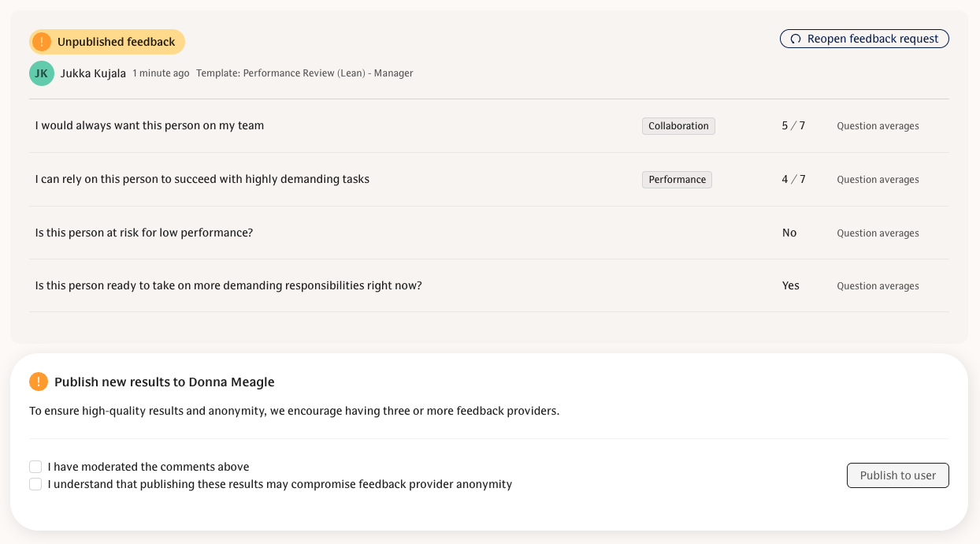This screenshot has width=980, height=544.
Task: Click the 5 / 7 score value
Action: click(793, 125)
